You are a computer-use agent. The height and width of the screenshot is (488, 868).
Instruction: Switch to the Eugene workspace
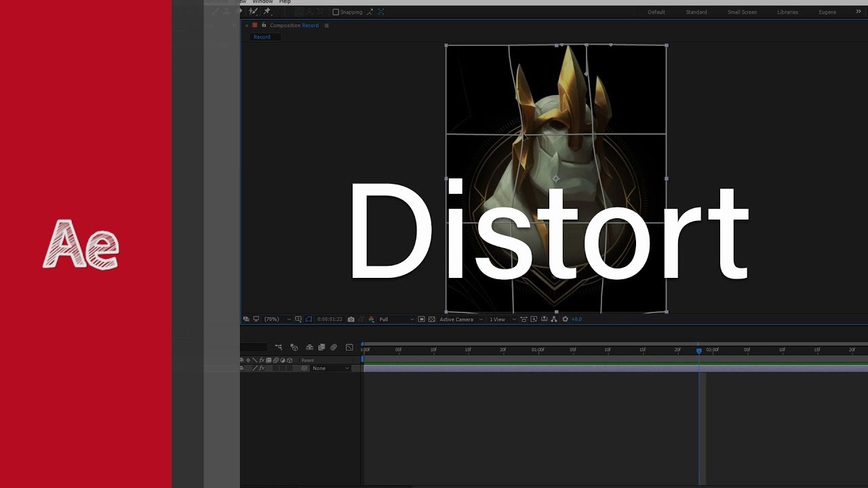(827, 12)
